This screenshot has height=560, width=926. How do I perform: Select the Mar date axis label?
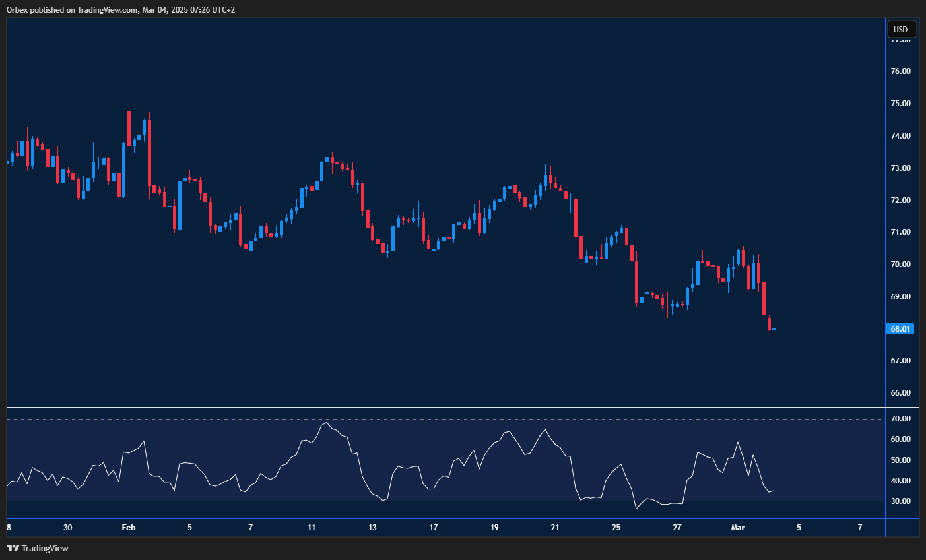(738, 528)
